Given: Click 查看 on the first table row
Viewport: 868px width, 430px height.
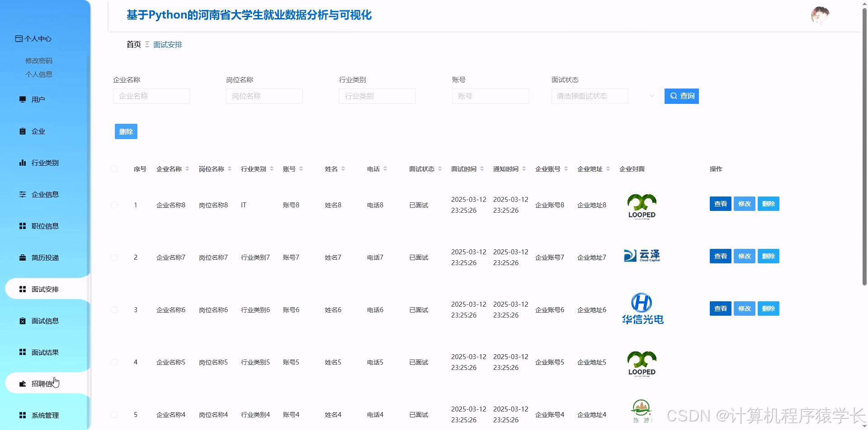Looking at the screenshot, I should [720, 204].
